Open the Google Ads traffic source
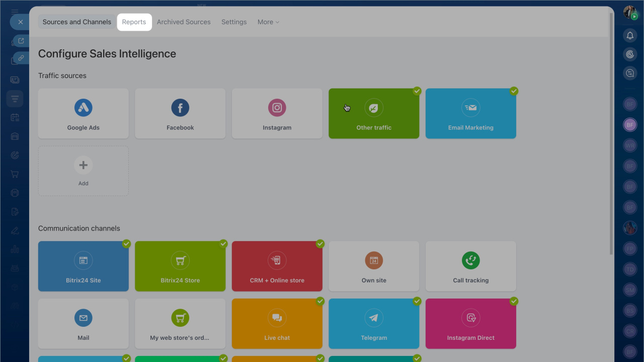Viewport: 644px width, 362px height. point(84,114)
